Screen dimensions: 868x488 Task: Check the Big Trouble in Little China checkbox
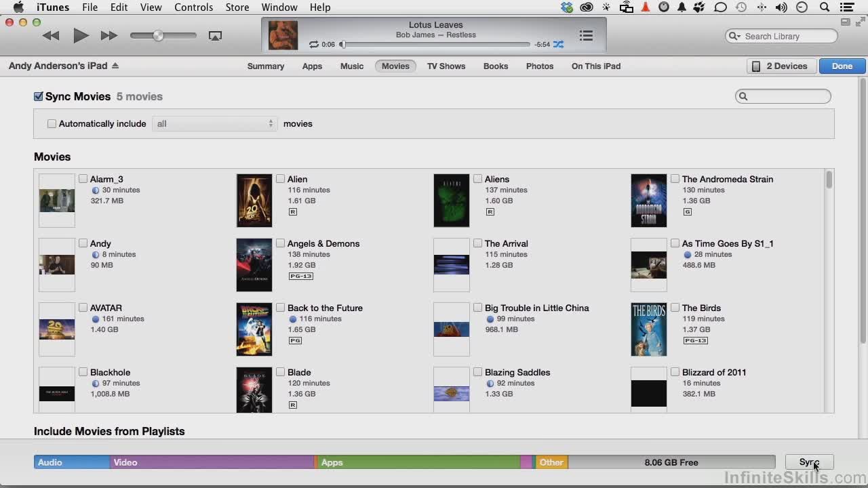pos(477,308)
